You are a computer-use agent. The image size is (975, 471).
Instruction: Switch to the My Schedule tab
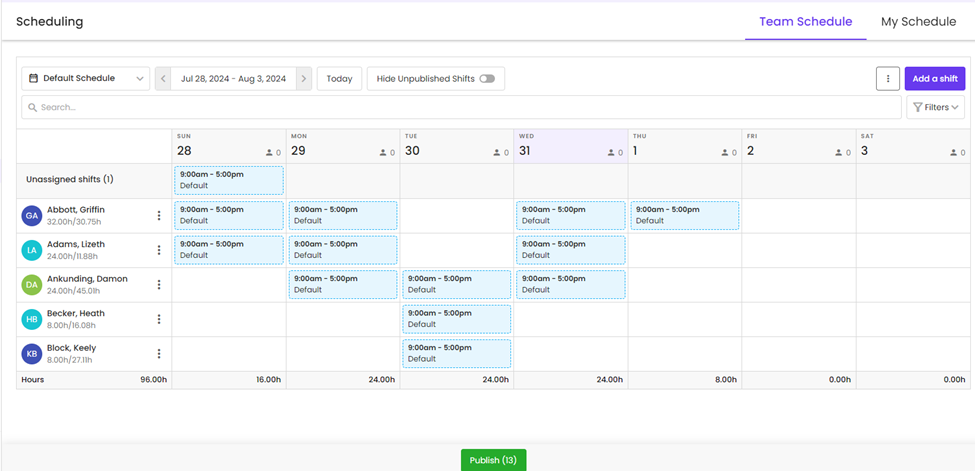(x=918, y=22)
